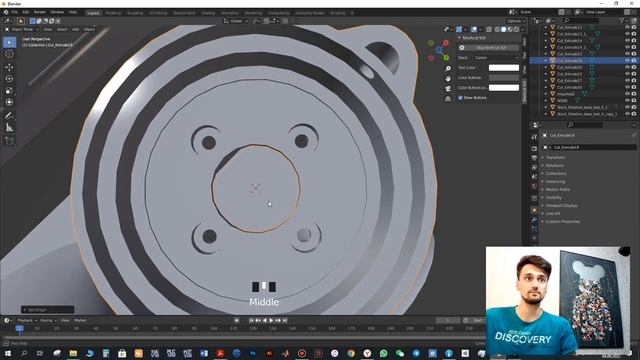Viewport: 640px width, 360px height.
Task: Select solid viewport shading mode
Action: (x=503, y=29)
